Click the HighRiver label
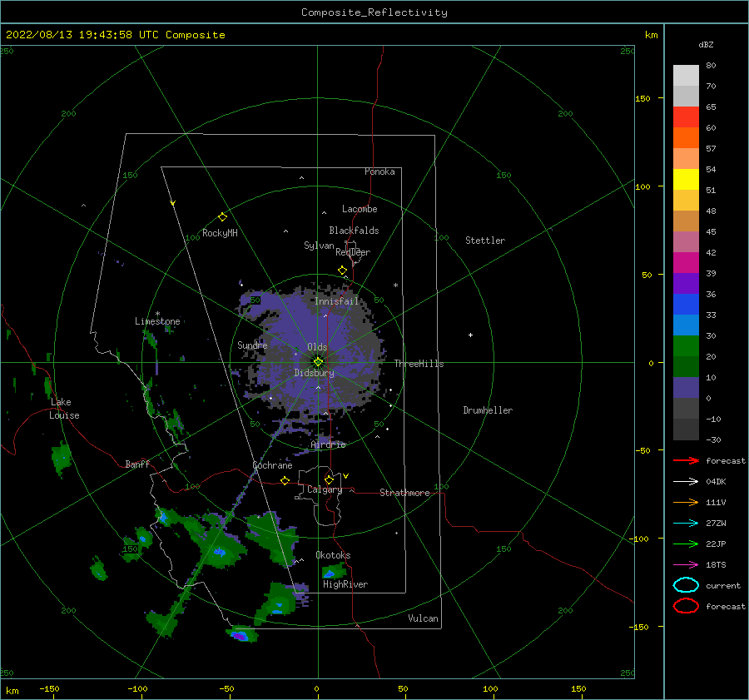 point(345,585)
